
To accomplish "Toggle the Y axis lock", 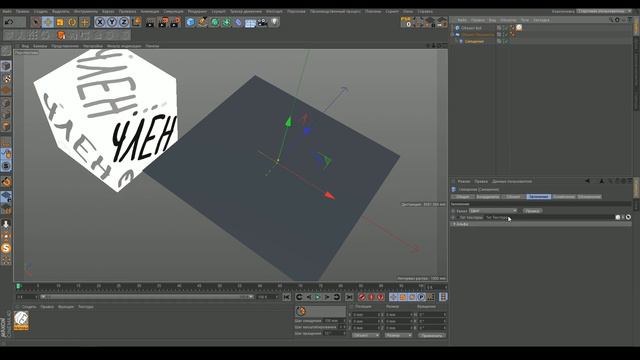I will pos(112,22).
